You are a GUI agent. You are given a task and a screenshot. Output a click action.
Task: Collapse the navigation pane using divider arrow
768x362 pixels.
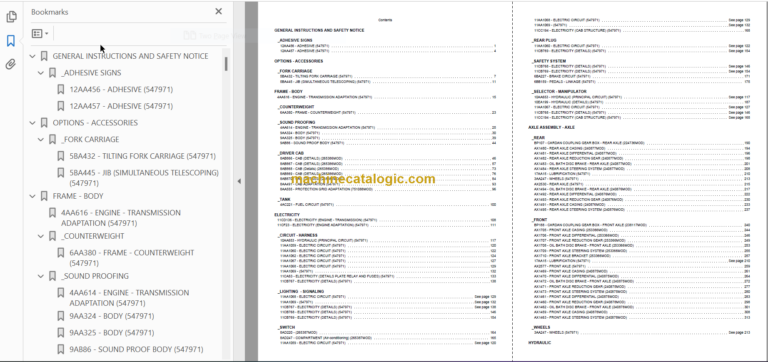[239, 181]
